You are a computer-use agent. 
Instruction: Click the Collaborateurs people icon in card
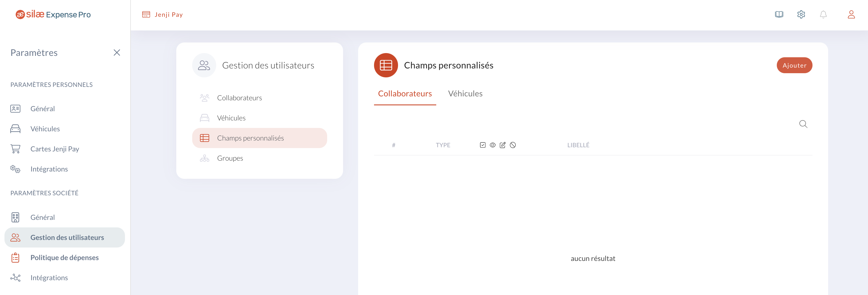coord(204,98)
